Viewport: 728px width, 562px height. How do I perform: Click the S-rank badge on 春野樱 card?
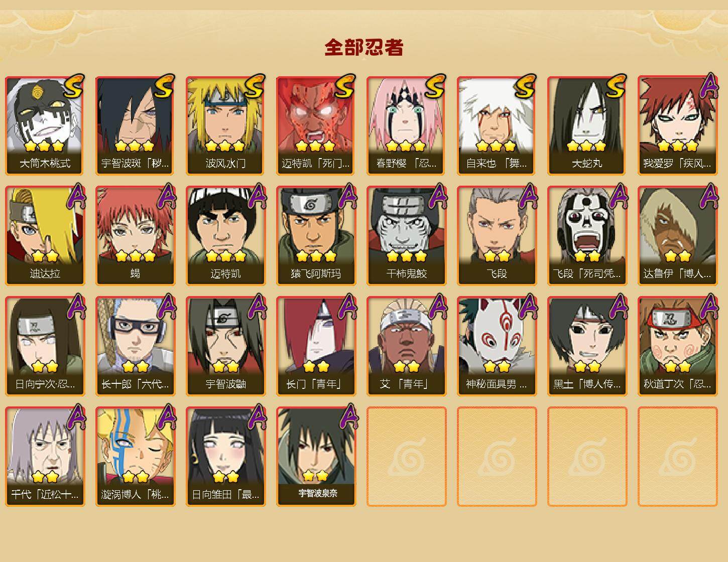(434, 86)
